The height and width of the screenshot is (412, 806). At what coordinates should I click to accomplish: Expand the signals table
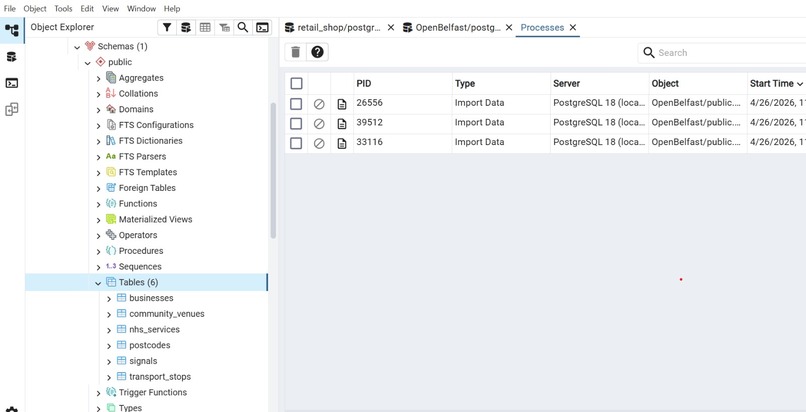point(108,361)
